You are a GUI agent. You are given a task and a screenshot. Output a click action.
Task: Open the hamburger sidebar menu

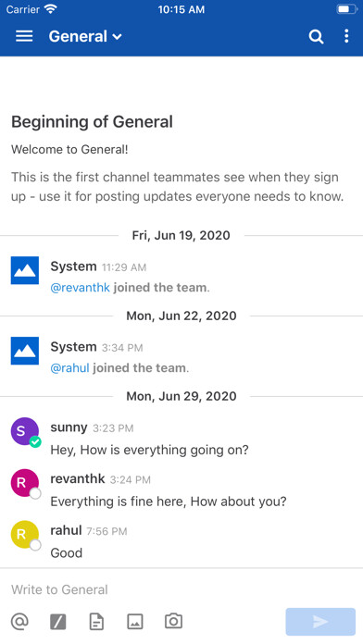click(24, 36)
